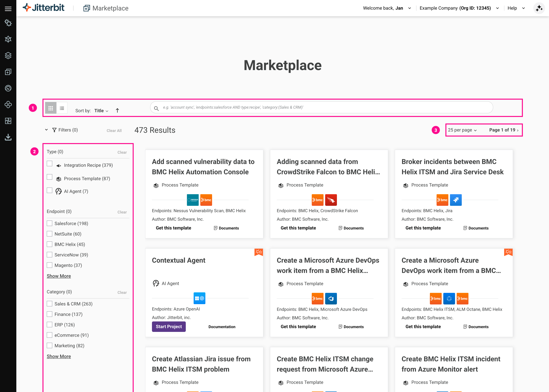Image resolution: width=549 pixels, height=392 pixels.
Task: Click the downloads icon at the sidebar bottom
Action: (x=8, y=137)
